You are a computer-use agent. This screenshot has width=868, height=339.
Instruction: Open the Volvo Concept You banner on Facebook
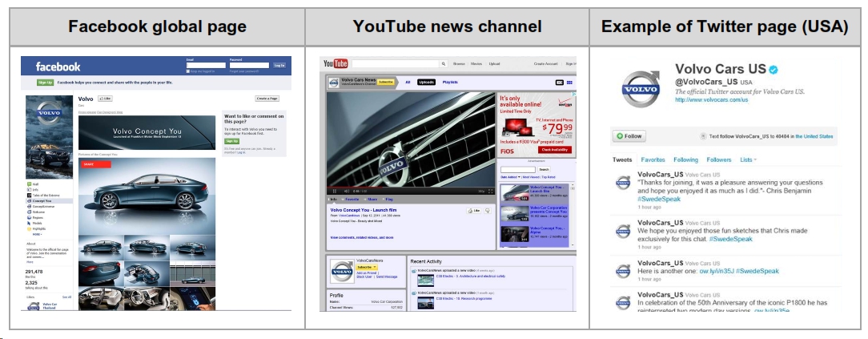[147, 132]
